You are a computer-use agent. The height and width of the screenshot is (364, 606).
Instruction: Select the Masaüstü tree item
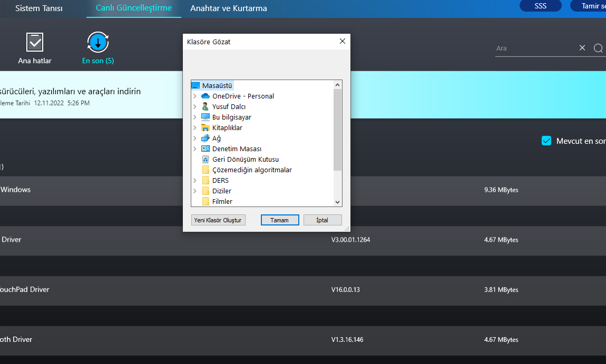pyautogui.click(x=217, y=85)
